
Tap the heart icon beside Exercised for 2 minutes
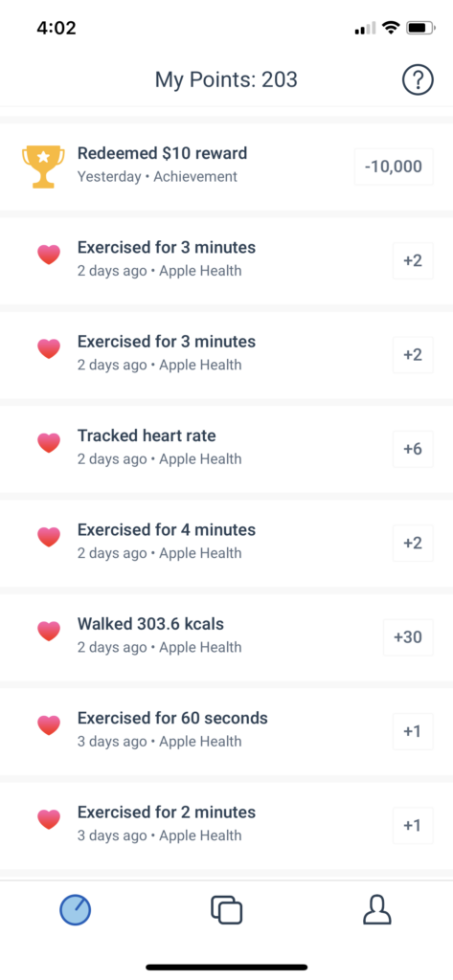(49, 820)
